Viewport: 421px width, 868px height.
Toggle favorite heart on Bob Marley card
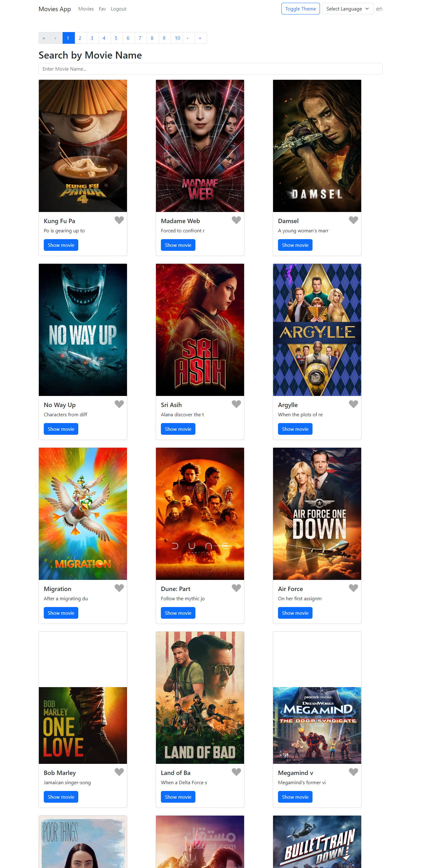coord(119,772)
